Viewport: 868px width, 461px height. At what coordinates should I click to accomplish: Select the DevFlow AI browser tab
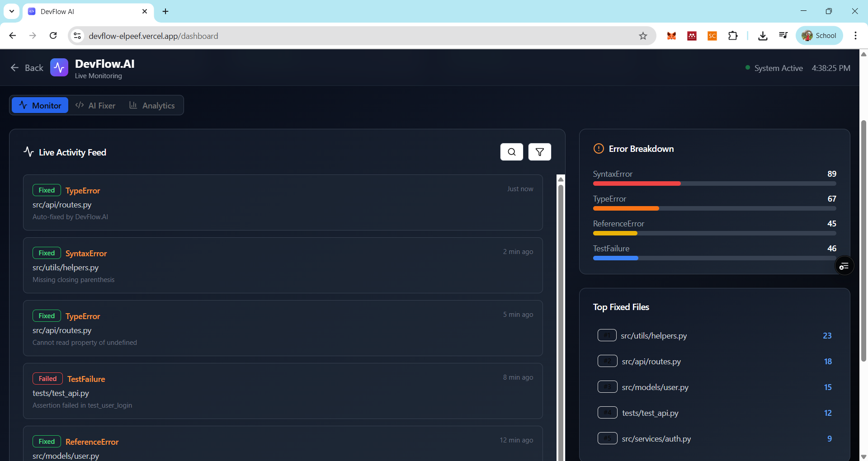[x=88, y=12]
